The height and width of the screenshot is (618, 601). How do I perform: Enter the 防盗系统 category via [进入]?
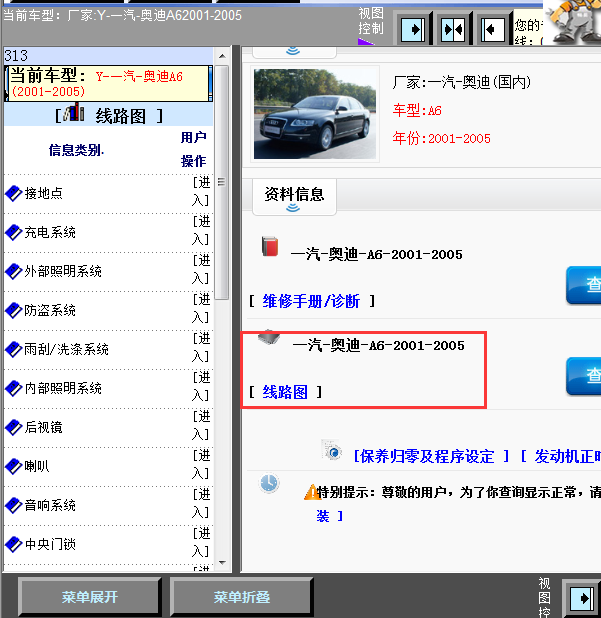pyautogui.click(x=201, y=309)
